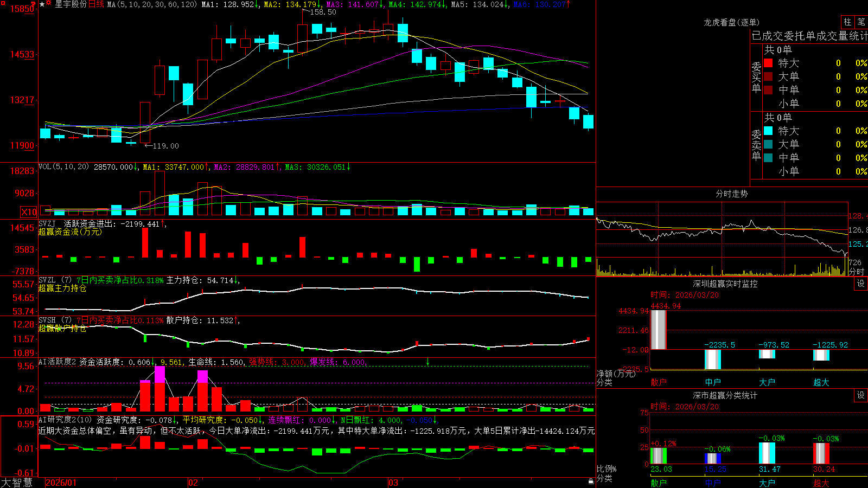Image resolution: width=868 pixels, height=488 pixels.
Task: Click the 超赢资金流(万元) label
Action: pos(70,232)
